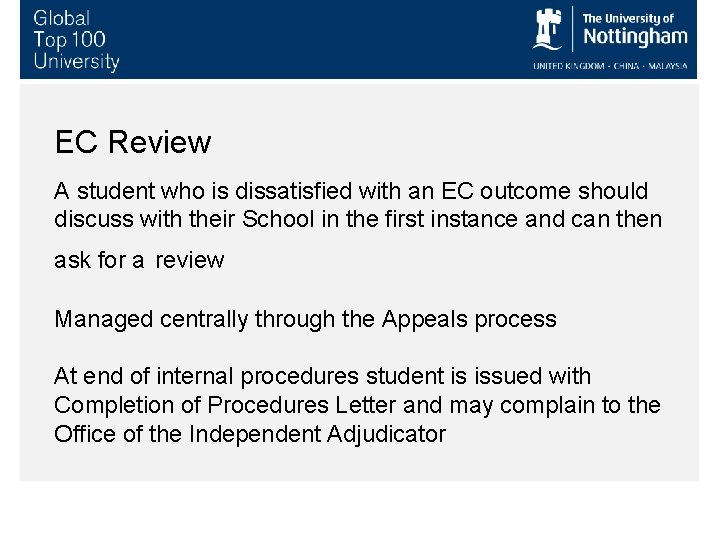This screenshot has width=720, height=540.
Task: Select the 'The University of Nottingham' wordmark
Action: 635,30
